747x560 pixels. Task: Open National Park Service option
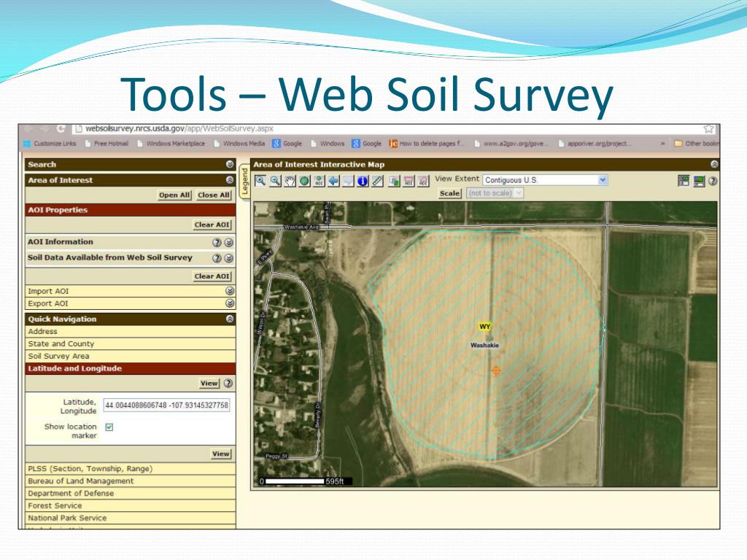(x=131, y=518)
